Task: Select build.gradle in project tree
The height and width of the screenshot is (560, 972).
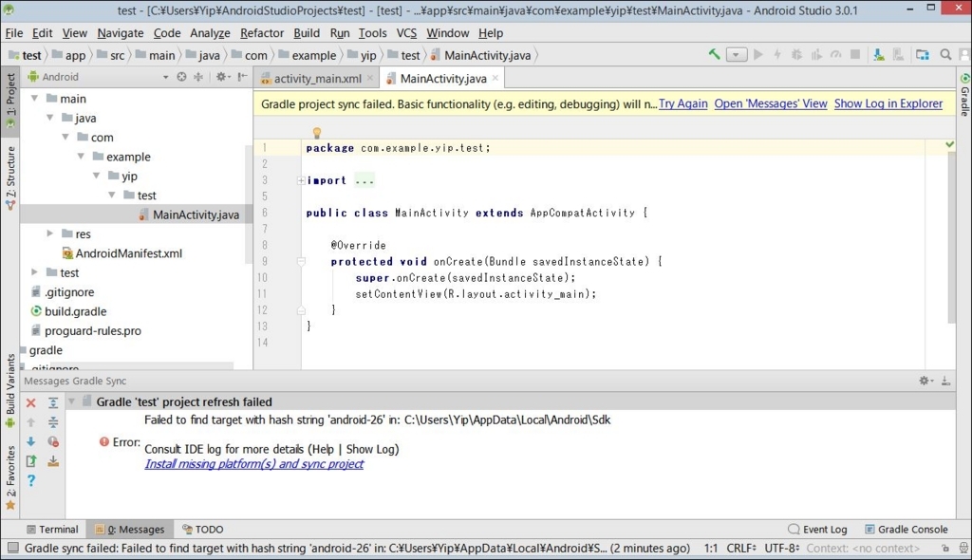Action: 75,311
